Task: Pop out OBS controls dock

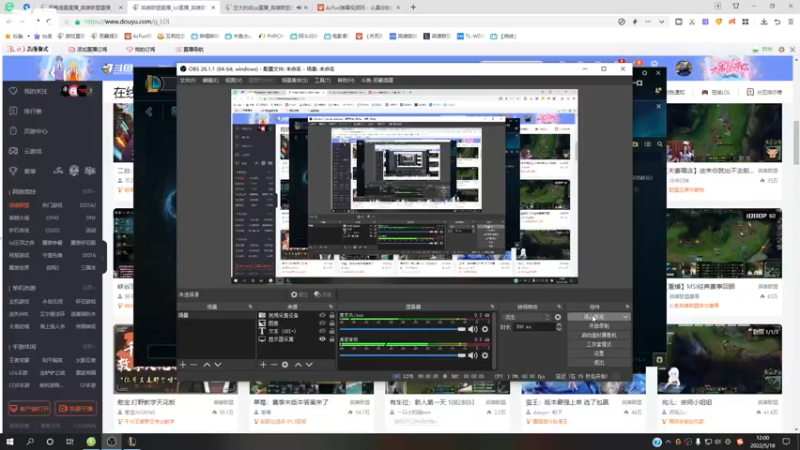Action: (x=627, y=307)
